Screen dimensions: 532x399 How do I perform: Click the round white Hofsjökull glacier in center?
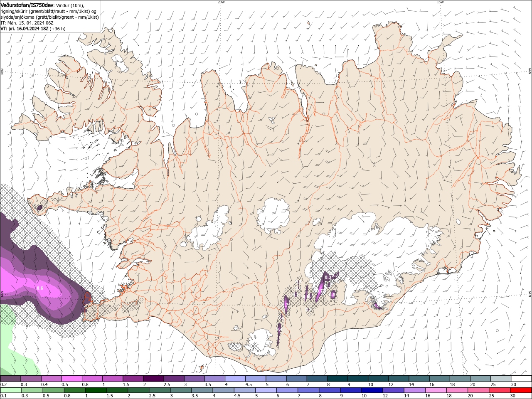coord(273,215)
